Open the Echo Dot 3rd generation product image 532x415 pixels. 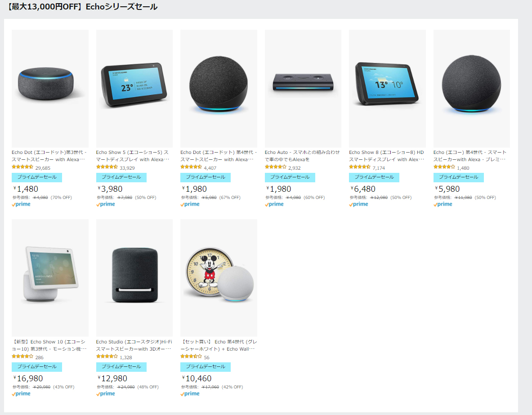tap(50, 88)
